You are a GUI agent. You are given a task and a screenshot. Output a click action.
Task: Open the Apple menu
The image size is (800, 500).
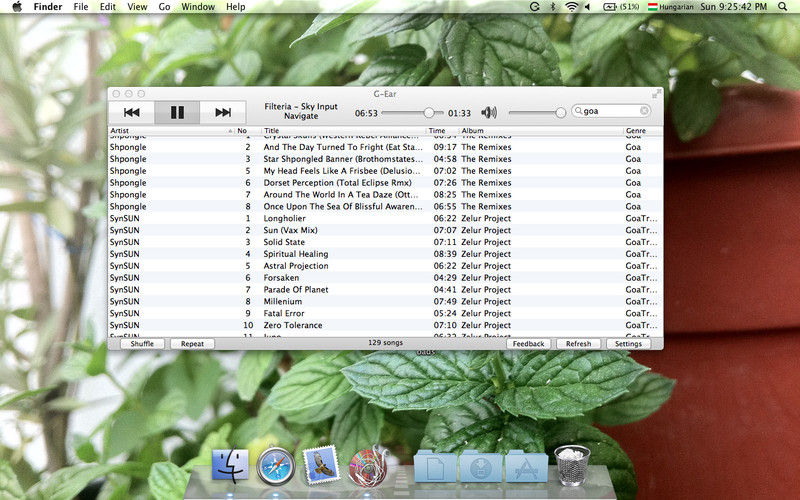pos(17,7)
